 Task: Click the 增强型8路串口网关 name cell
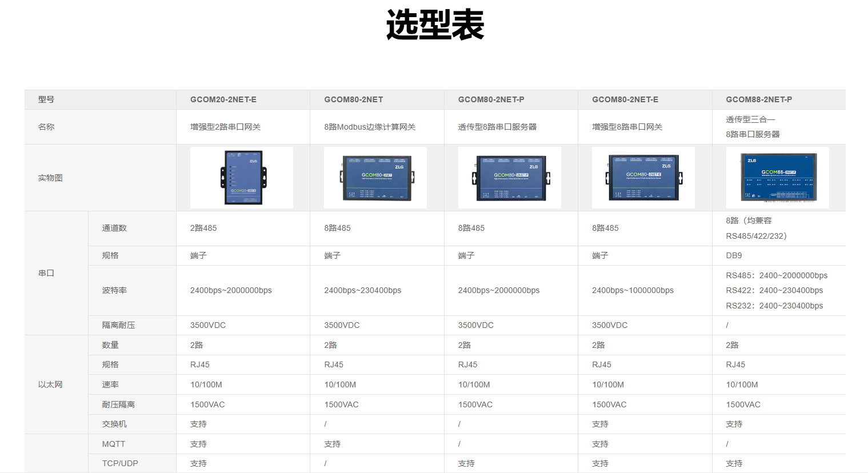(x=627, y=127)
